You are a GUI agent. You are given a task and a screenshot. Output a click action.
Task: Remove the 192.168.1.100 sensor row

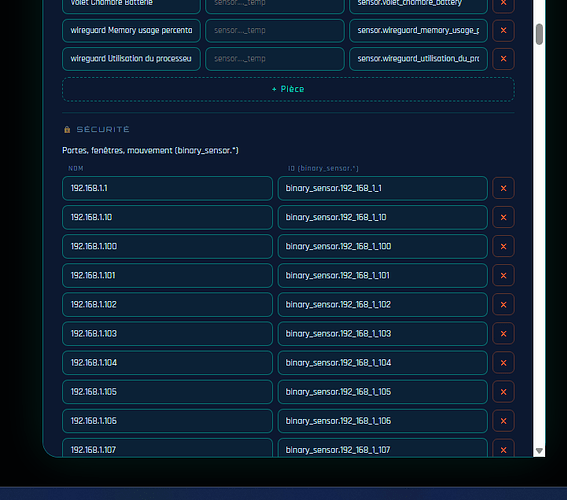503,247
